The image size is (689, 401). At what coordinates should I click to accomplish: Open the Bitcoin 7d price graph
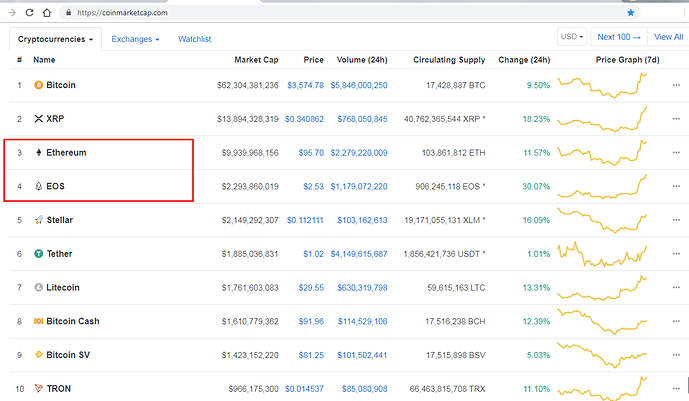coord(602,85)
